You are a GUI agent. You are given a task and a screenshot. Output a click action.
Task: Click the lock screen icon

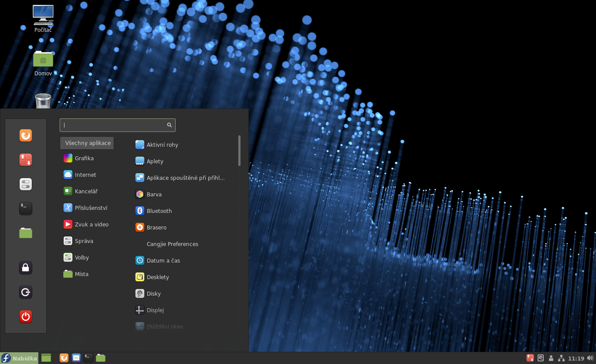coord(26,268)
